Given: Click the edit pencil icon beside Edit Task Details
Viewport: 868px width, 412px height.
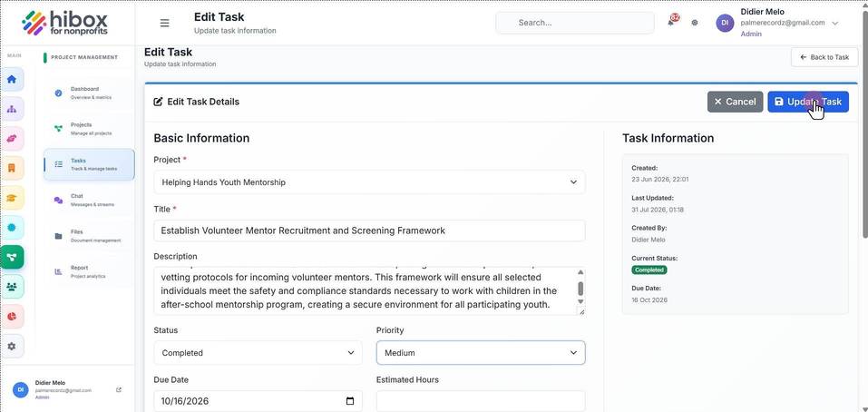Looking at the screenshot, I should pos(159,102).
